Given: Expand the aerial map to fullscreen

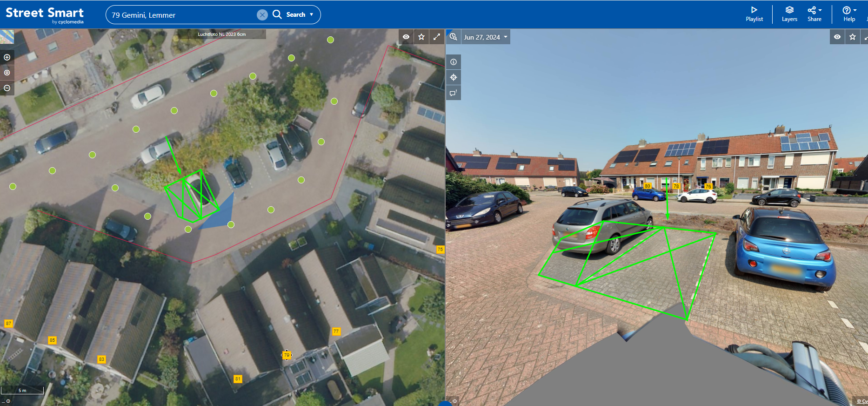Looking at the screenshot, I should [436, 37].
